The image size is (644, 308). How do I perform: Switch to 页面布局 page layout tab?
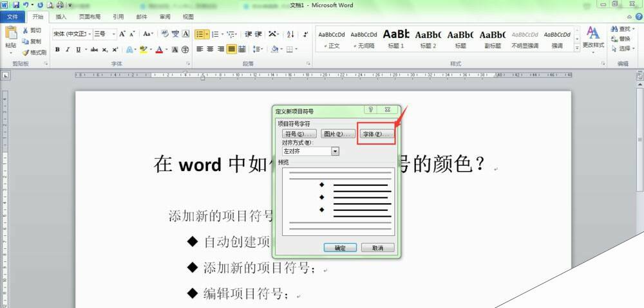[x=90, y=17]
